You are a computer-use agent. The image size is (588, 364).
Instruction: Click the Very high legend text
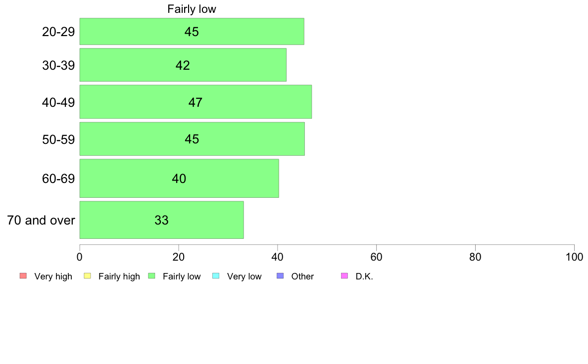pyautogui.click(x=53, y=276)
